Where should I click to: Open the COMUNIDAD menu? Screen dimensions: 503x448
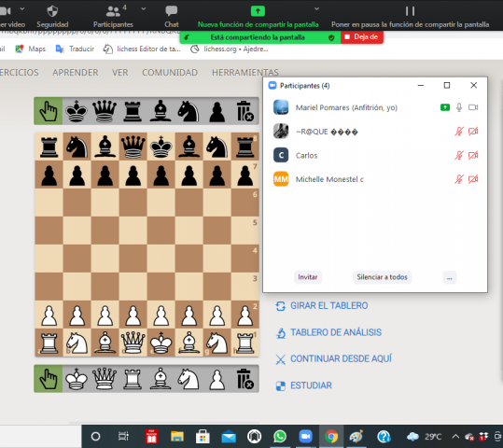(x=170, y=73)
